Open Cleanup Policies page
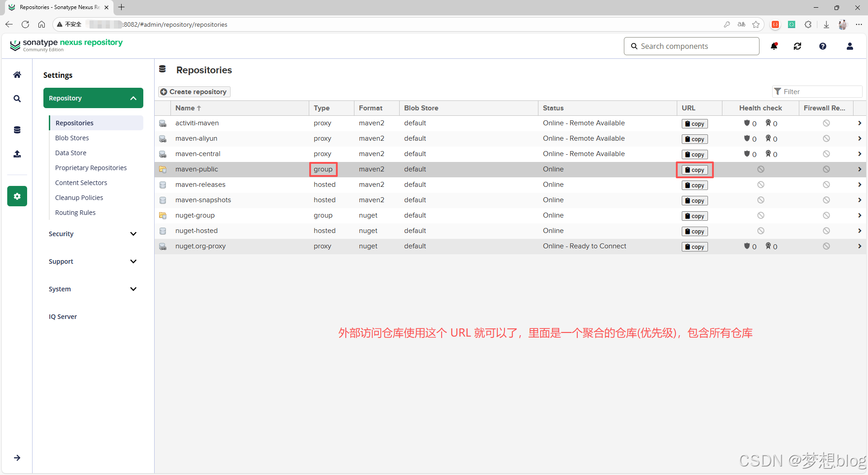The image size is (868, 475). coord(79,198)
